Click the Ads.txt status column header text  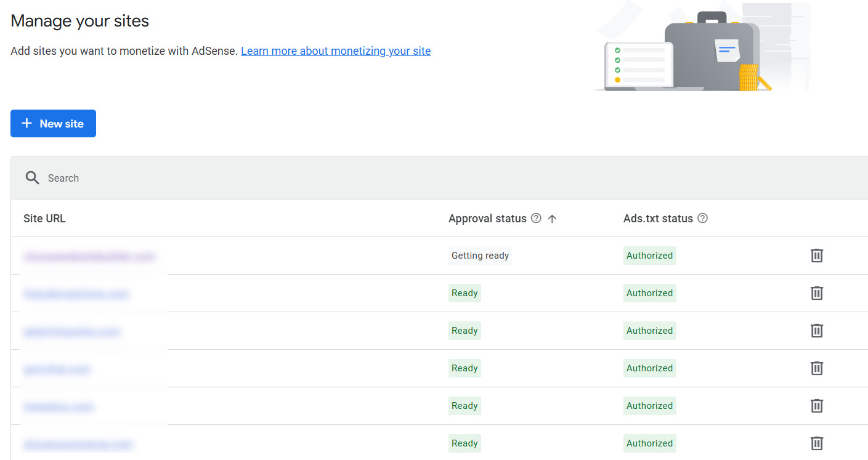(658, 219)
